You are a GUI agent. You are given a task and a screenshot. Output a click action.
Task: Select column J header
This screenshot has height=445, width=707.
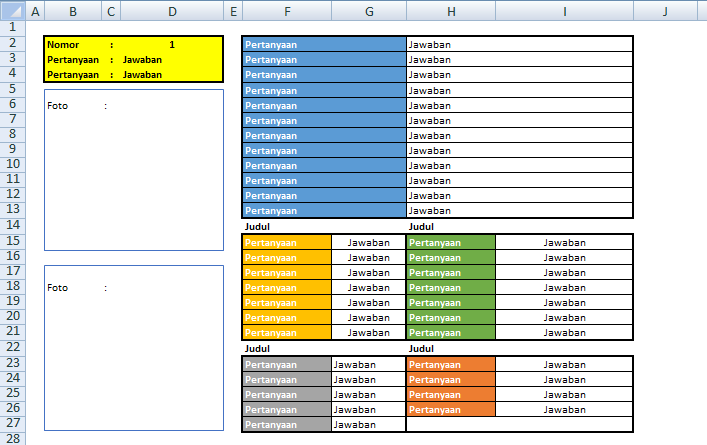click(x=665, y=11)
